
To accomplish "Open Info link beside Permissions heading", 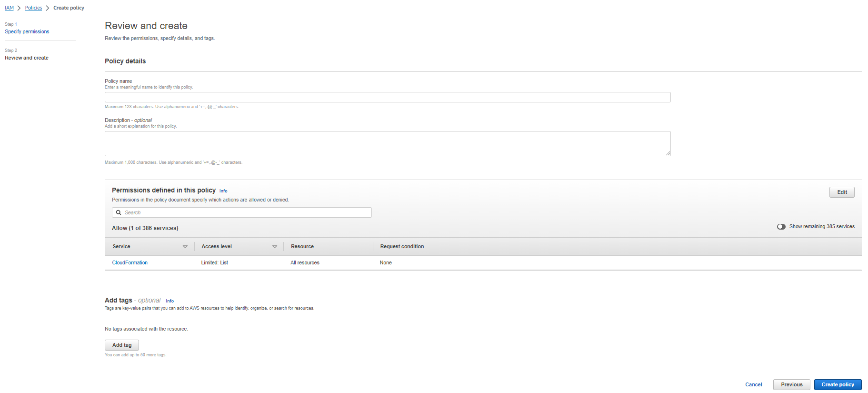I will pos(223,191).
